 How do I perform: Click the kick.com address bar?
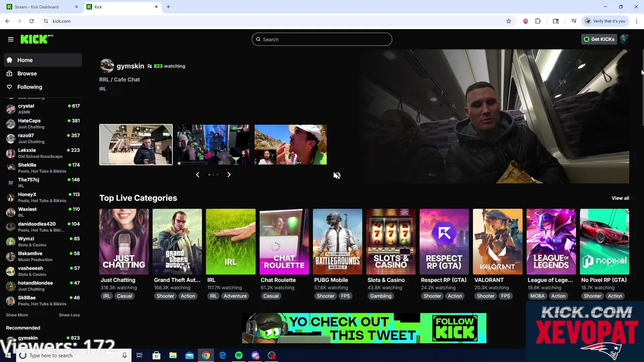272,21
